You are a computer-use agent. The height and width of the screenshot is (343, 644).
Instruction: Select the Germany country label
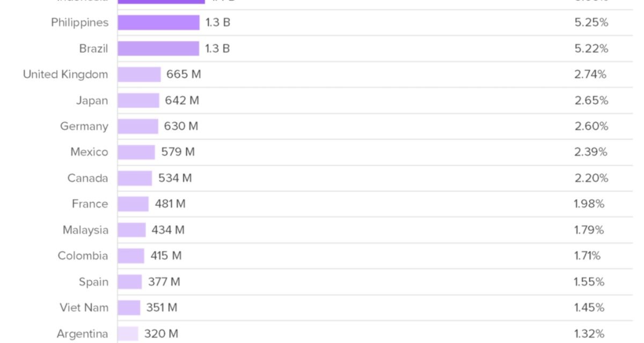pos(84,126)
